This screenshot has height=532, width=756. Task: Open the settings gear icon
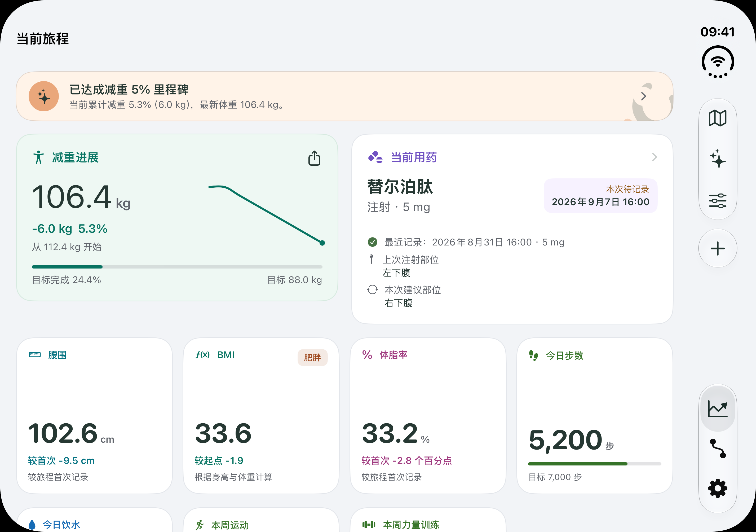(718, 488)
